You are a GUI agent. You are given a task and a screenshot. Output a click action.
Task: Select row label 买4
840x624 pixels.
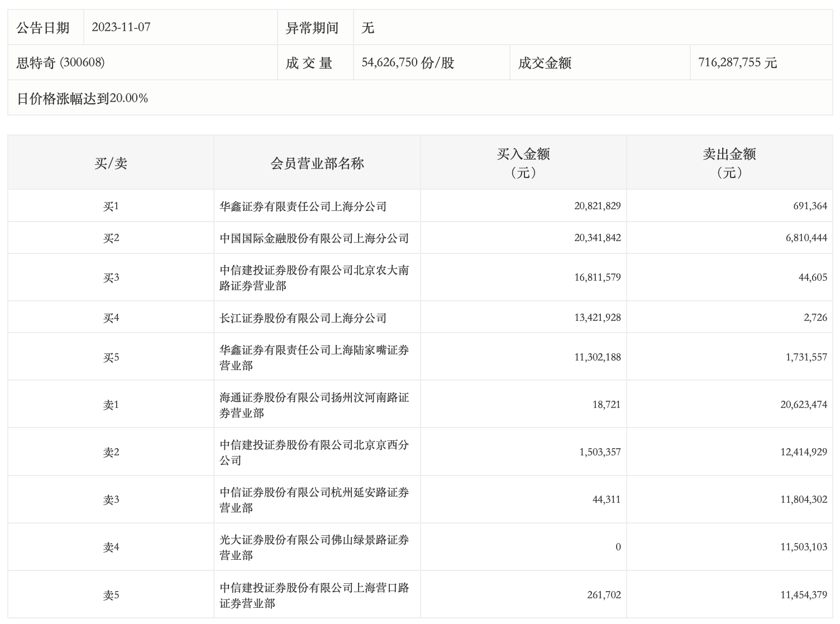coord(111,318)
